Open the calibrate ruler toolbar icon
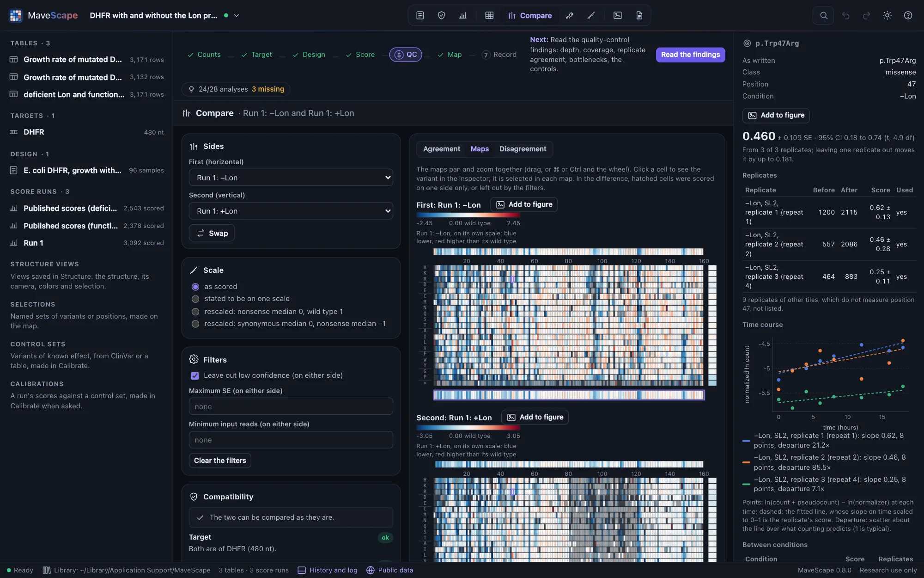Image resolution: width=924 pixels, height=578 pixels. pyautogui.click(x=591, y=15)
